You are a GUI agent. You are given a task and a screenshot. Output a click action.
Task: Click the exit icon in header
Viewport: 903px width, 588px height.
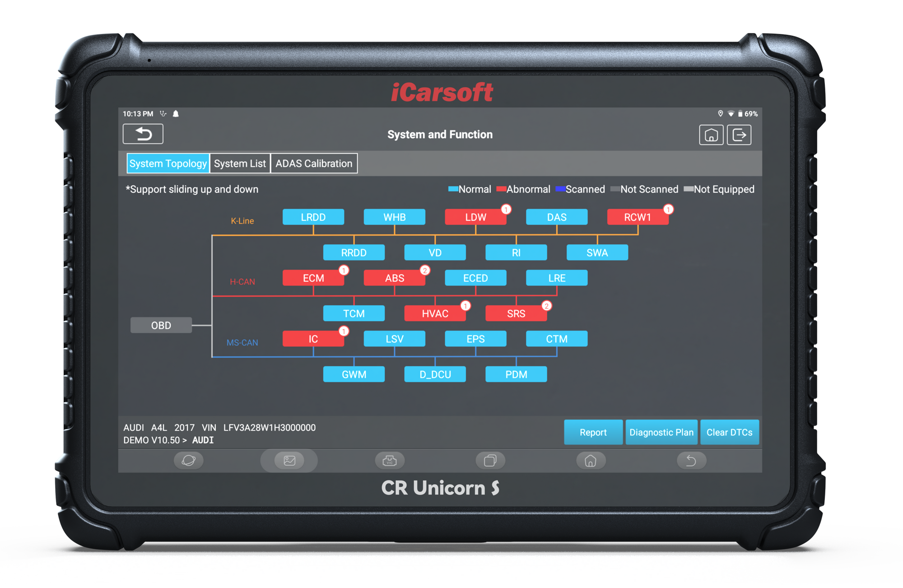pyautogui.click(x=739, y=135)
